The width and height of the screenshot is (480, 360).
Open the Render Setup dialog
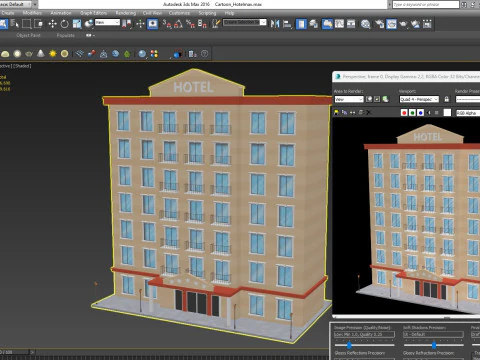379,24
